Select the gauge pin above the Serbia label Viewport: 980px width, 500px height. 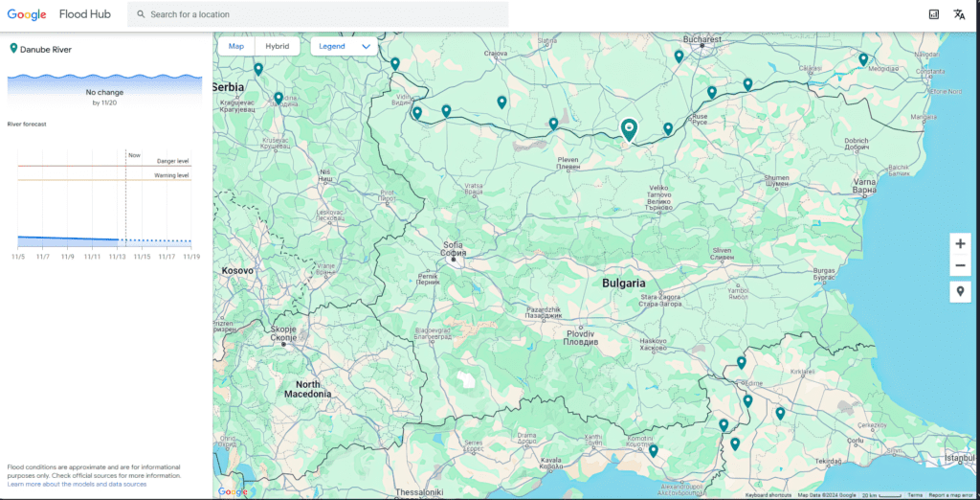click(258, 69)
